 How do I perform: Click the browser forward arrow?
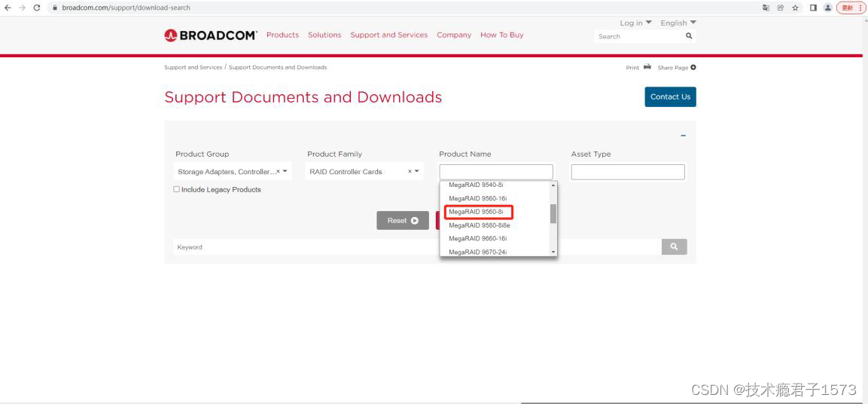(x=22, y=8)
